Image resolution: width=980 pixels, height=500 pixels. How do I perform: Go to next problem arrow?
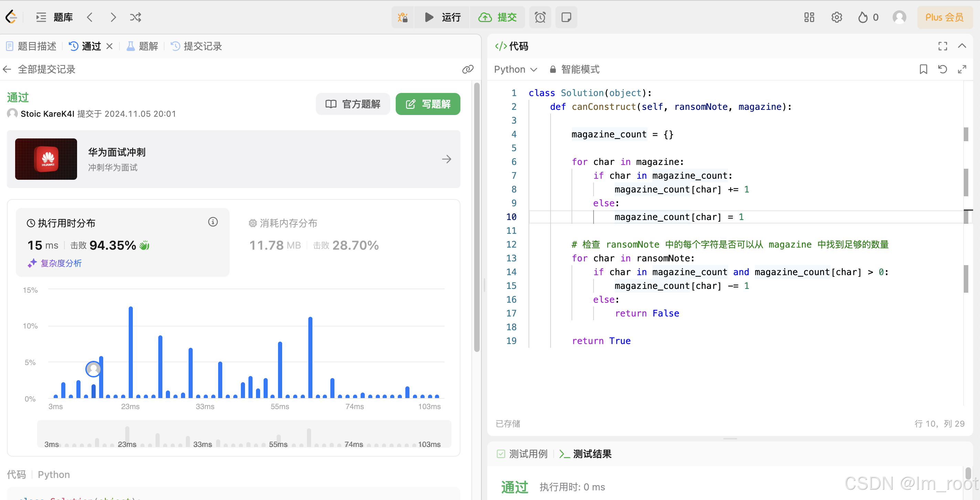pyautogui.click(x=113, y=17)
